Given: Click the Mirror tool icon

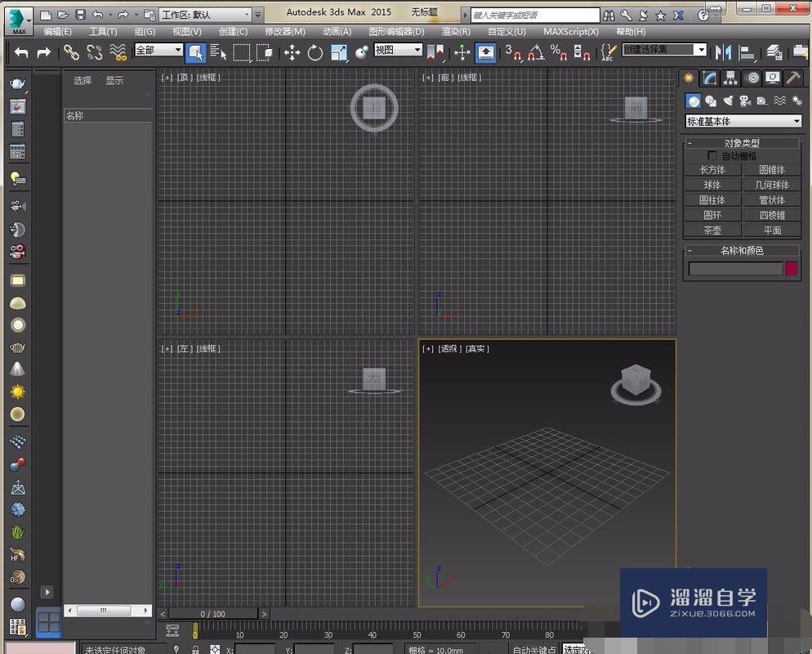Looking at the screenshot, I should tap(723, 52).
